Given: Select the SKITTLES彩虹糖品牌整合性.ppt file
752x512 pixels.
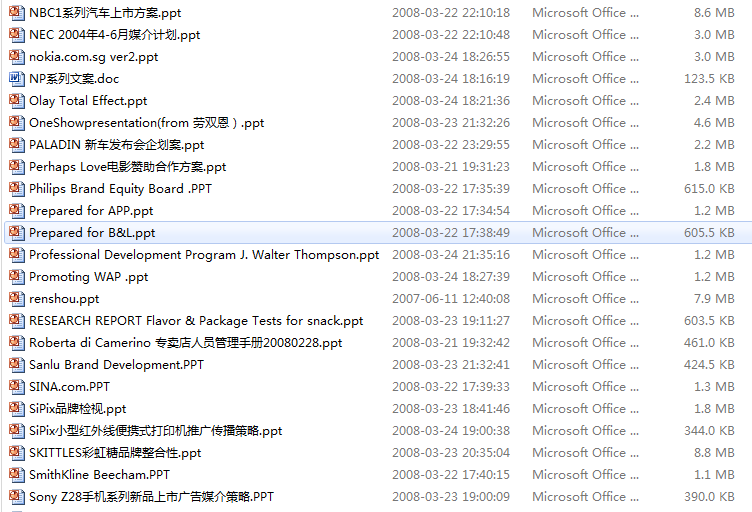Looking at the screenshot, I should click(x=115, y=453).
